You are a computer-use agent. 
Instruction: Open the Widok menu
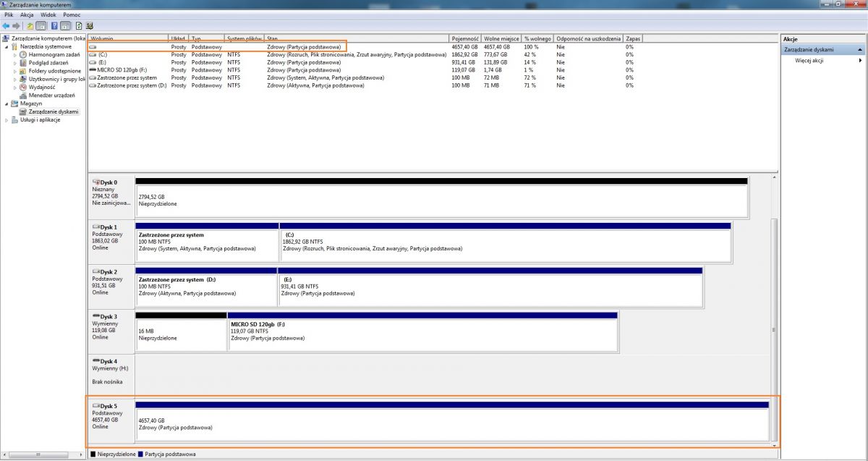48,14
